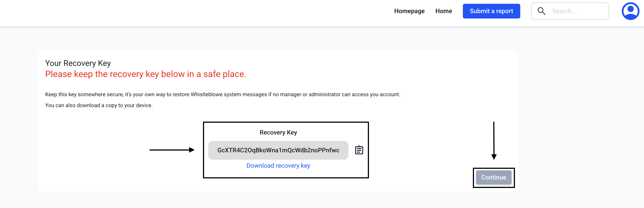Click the 'Your Recovery Key' heading
Viewport: 644px width, 208px height.
point(78,63)
